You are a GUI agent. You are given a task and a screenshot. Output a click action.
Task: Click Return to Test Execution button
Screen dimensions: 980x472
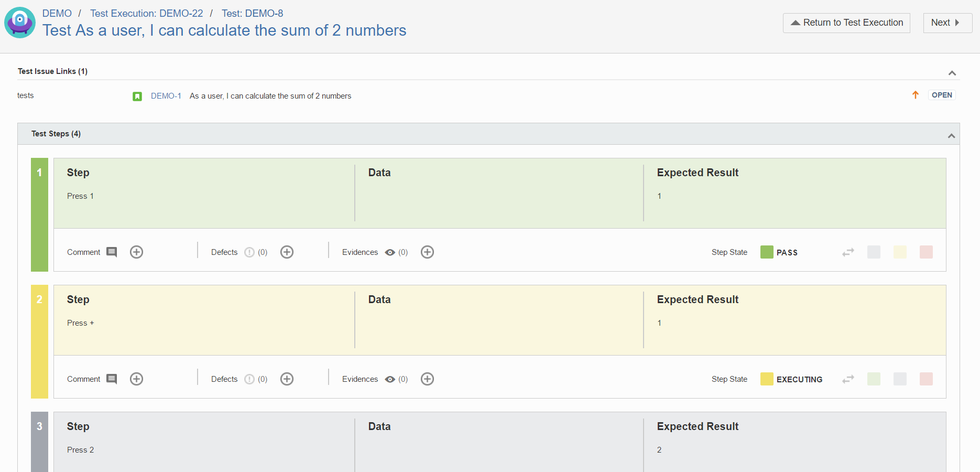pos(846,23)
